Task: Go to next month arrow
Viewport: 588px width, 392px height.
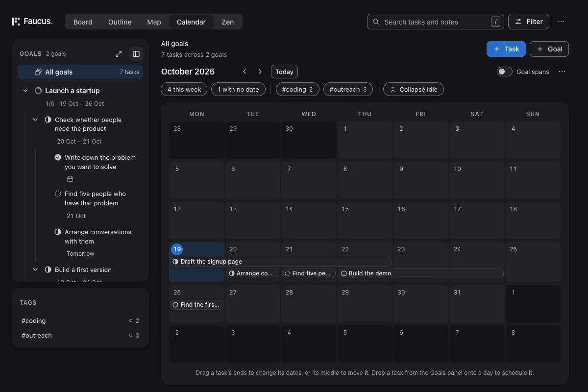Action: click(260, 72)
